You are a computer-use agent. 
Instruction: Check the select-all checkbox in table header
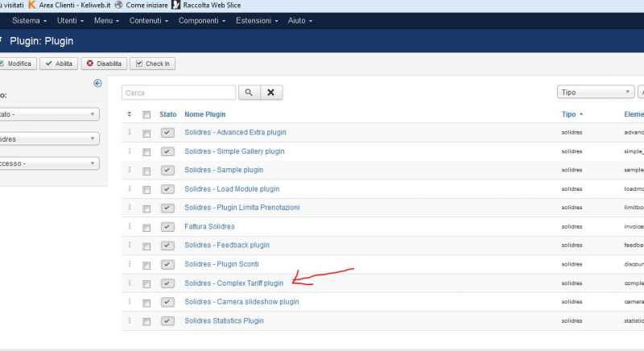(147, 114)
